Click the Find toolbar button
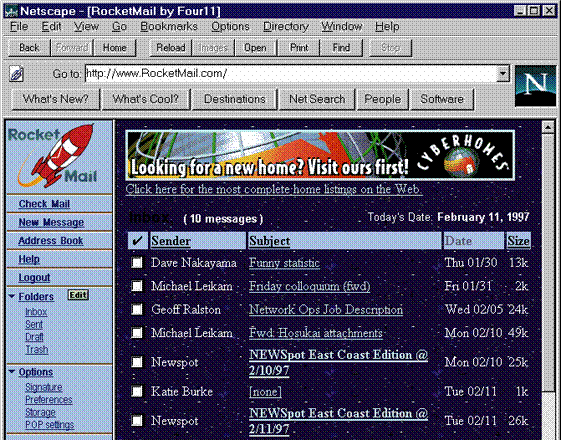 (x=341, y=48)
